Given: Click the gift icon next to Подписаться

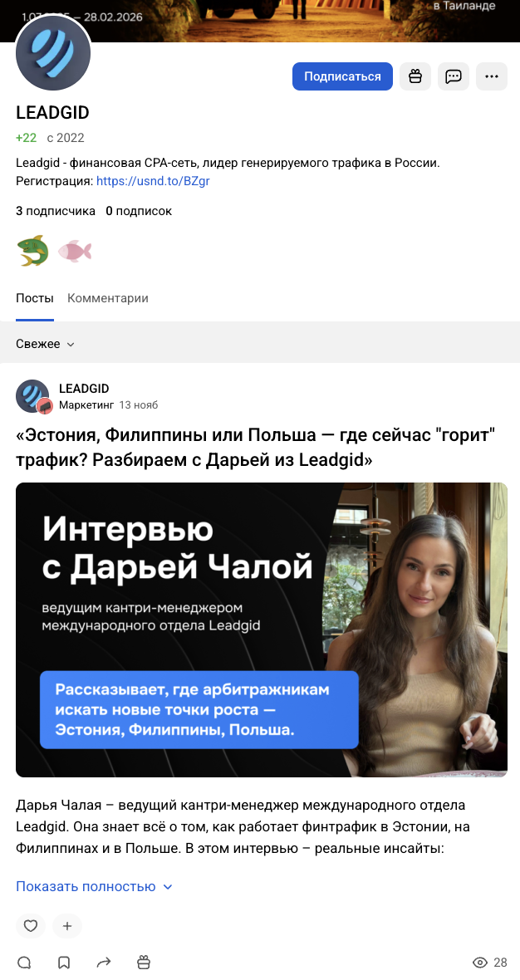Looking at the screenshot, I should click(415, 76).
